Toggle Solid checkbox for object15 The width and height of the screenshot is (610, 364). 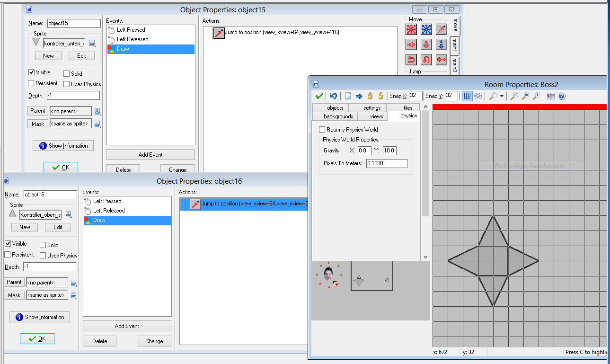click(x=67, y=74)
